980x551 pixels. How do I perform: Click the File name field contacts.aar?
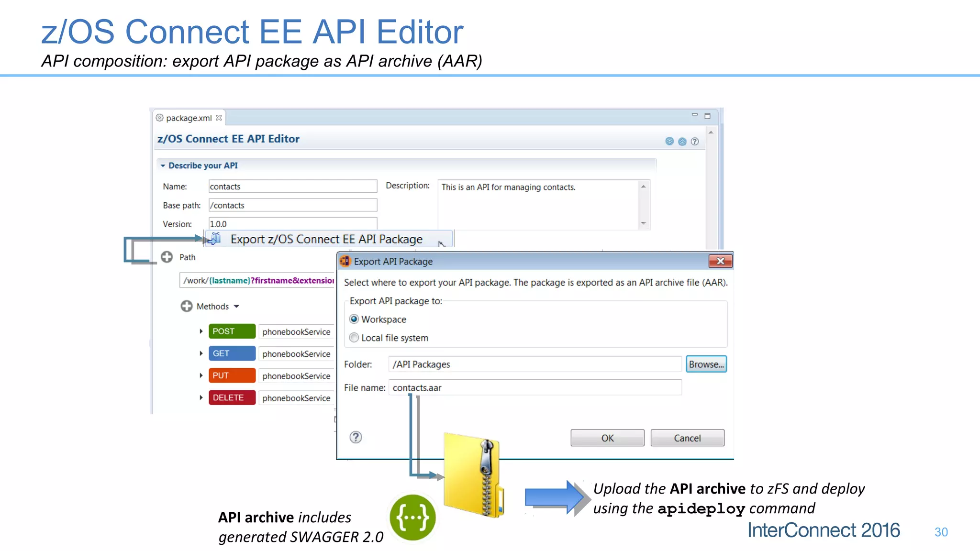535,387
